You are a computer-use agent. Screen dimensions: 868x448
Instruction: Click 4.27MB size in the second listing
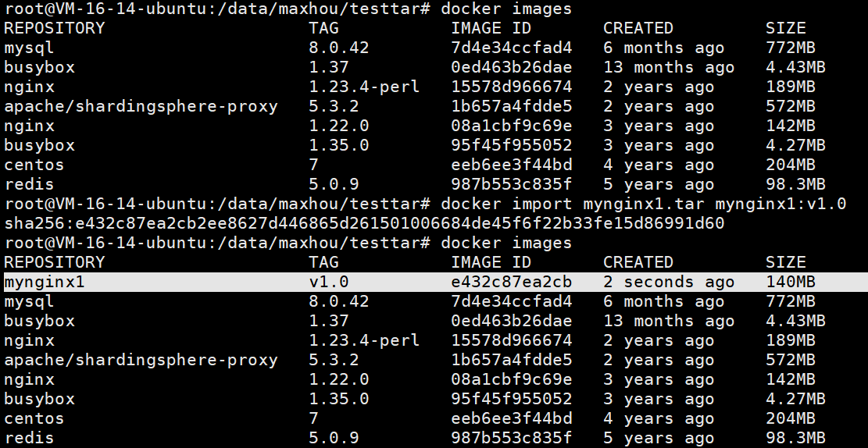(795, 399)
